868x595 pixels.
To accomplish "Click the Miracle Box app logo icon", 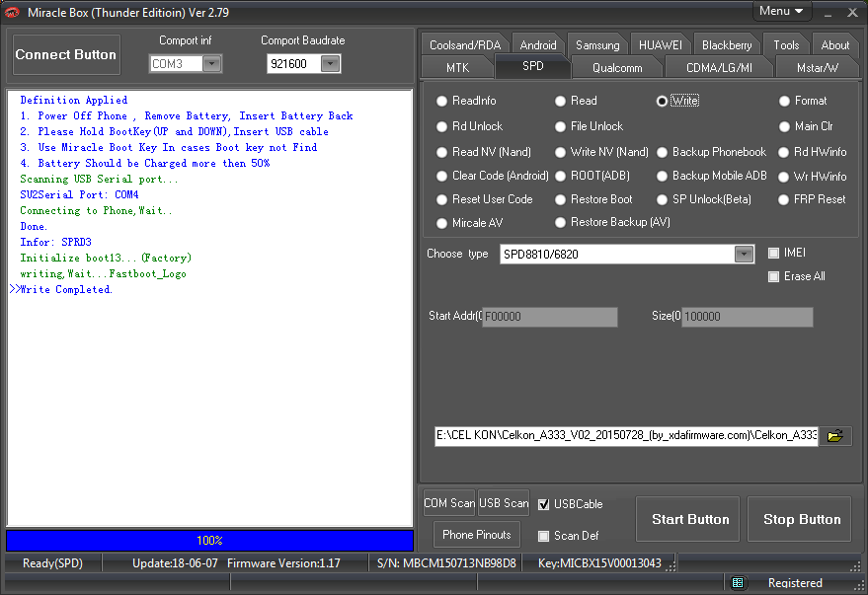I will [x=12, y=12].
